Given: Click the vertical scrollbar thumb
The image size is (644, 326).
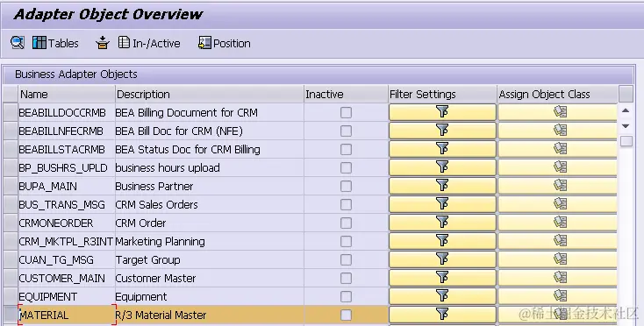Looking at the screenshot, I should [x=626, y=141].
